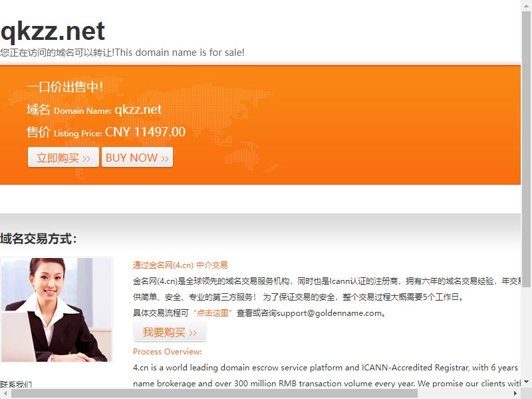
Task: Click the Process Overview heading
Action: point(168,352)
